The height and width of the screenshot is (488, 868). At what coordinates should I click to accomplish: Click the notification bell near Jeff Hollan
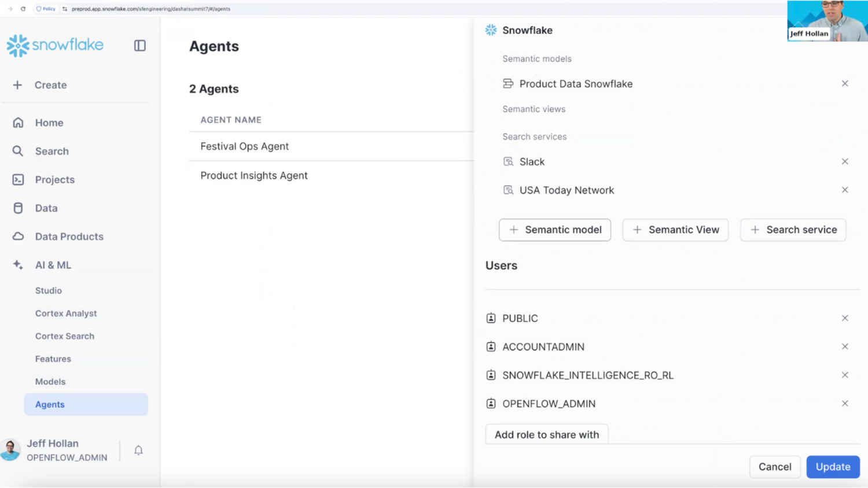click(x=138, y=450)
